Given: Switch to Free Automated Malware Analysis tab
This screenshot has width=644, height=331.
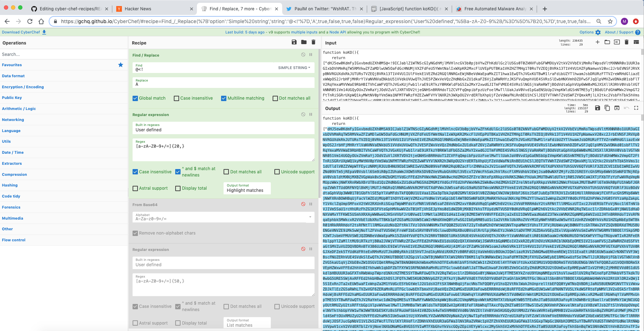Looking at the screenshot, I should coord(495,9).
